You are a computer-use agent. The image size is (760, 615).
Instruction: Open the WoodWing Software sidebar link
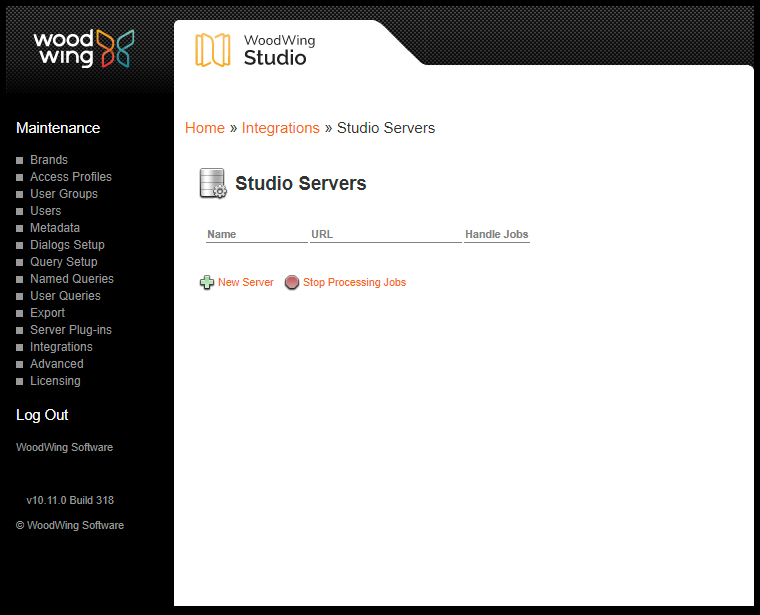click(x=64, y=447)
